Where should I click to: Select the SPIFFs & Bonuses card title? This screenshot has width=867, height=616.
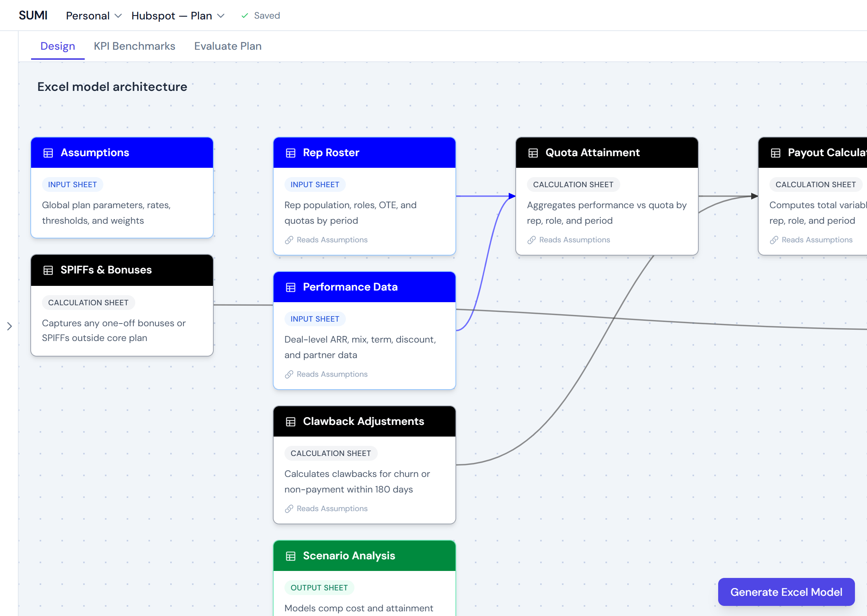point(106,270)
